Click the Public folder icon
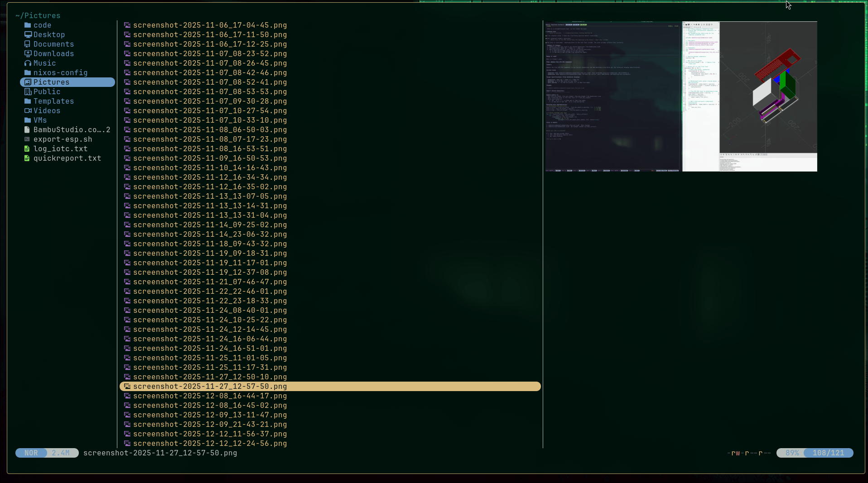The image size is (868, 483). coord(28,91)
